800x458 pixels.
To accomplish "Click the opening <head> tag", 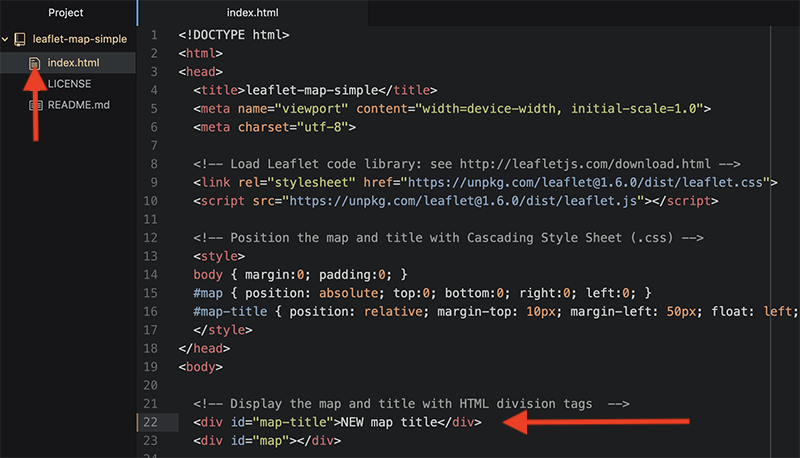I will pos(201,72).
